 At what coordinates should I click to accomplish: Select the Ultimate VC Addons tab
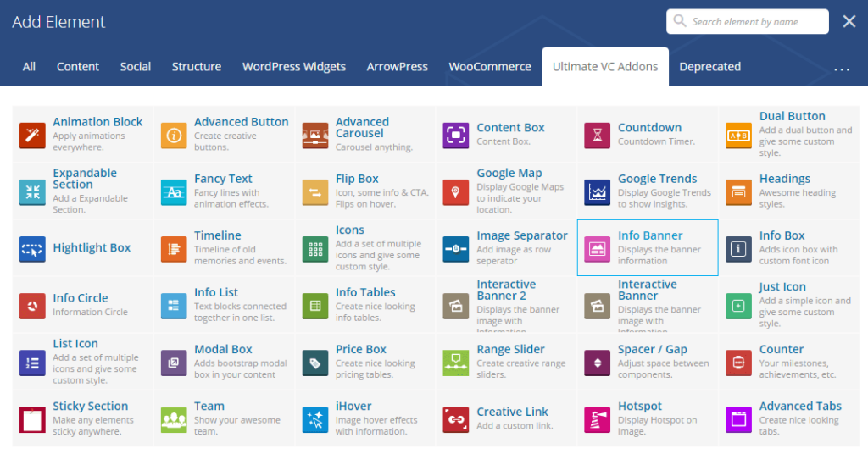(x=605, y=67)
